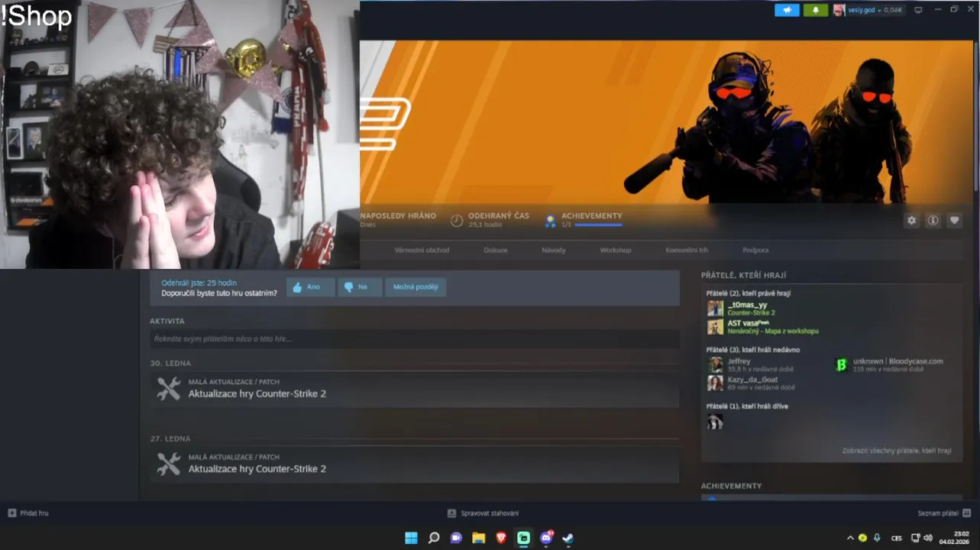Image resolution: width=980 pixels, height=550 pixels.
Task: Open the Věrnostní obchod tab
Action: tap(422, 250)
